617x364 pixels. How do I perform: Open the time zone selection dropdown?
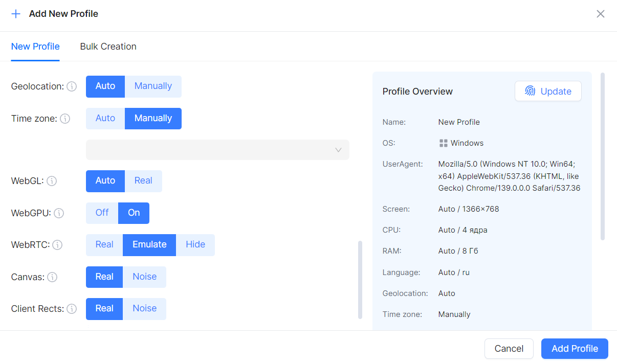tap(217, 150)
